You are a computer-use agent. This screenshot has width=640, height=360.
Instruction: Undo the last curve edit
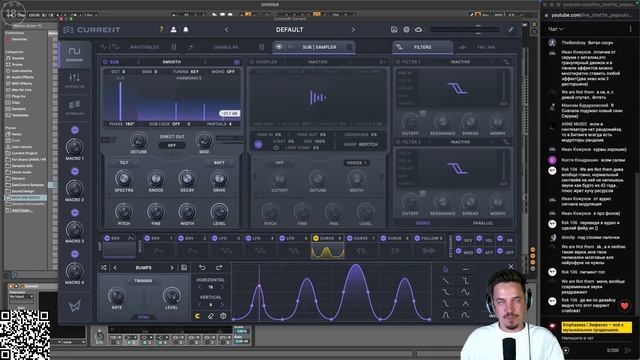coord(202,268)
